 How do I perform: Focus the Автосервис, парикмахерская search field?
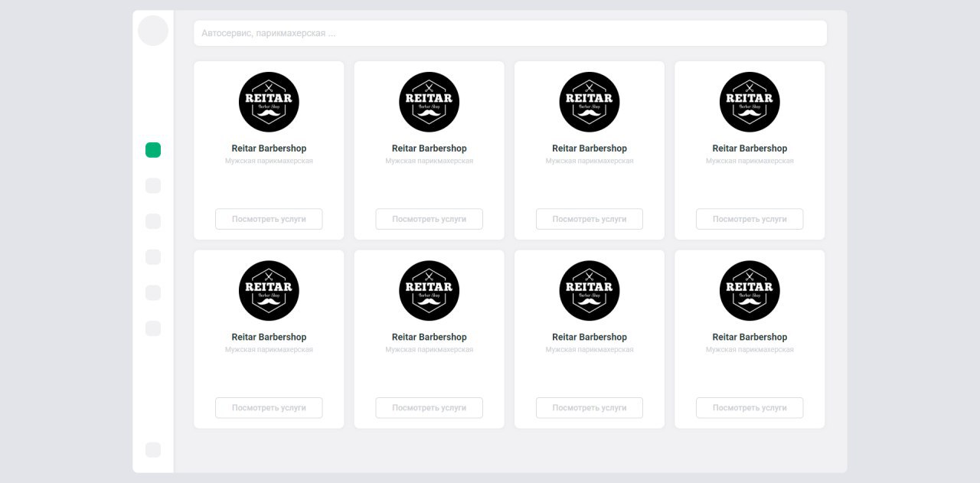pyautogui.click(x=510, y=34)
